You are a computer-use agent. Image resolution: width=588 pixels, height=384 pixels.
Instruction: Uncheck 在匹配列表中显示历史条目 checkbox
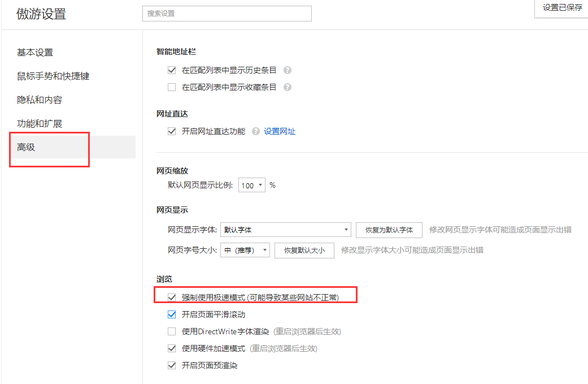pos(172,71)
